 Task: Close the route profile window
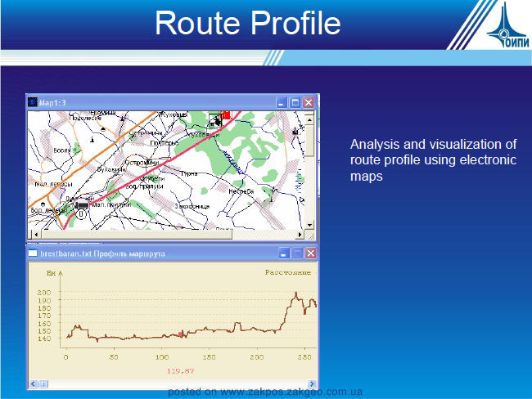[x=310, y=253]
